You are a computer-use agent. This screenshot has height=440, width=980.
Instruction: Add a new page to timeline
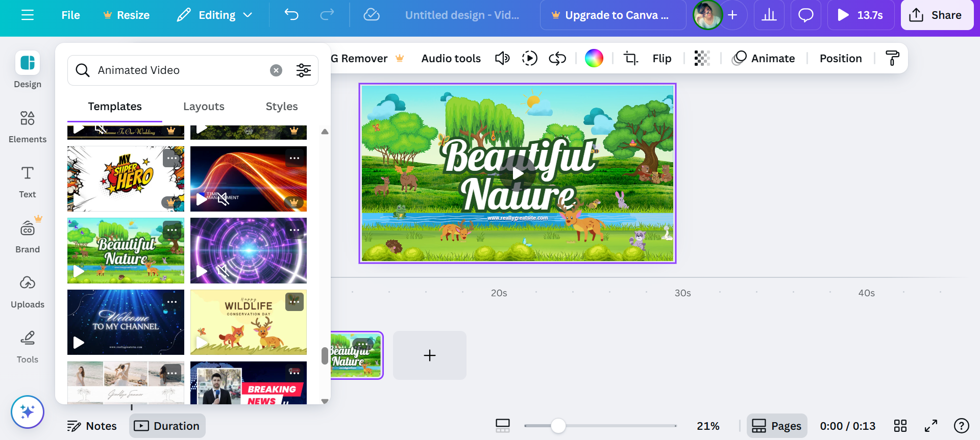click(x=430, y=355)
